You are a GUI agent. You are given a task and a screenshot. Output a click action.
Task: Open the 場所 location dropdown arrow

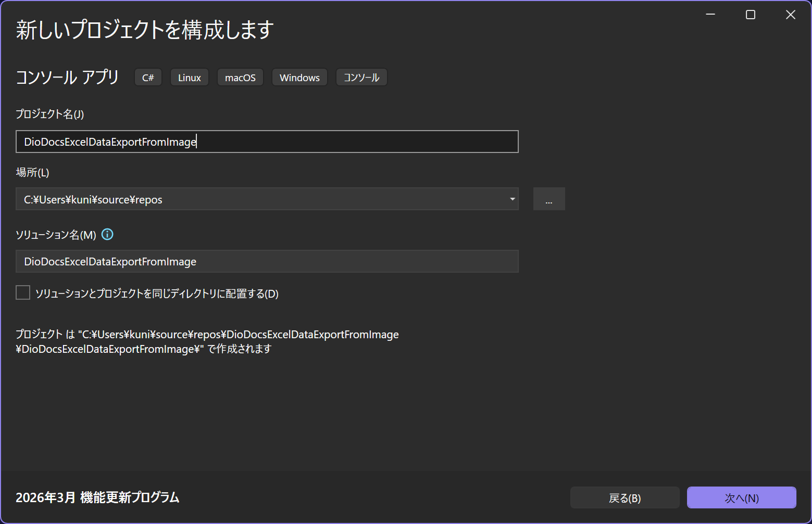click(512, 199)
